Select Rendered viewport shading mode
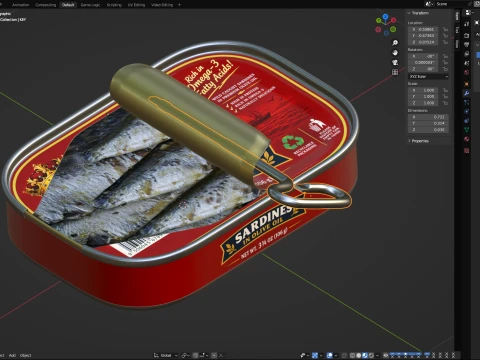Viewport: 480px width, 360px height. point(371,355)
